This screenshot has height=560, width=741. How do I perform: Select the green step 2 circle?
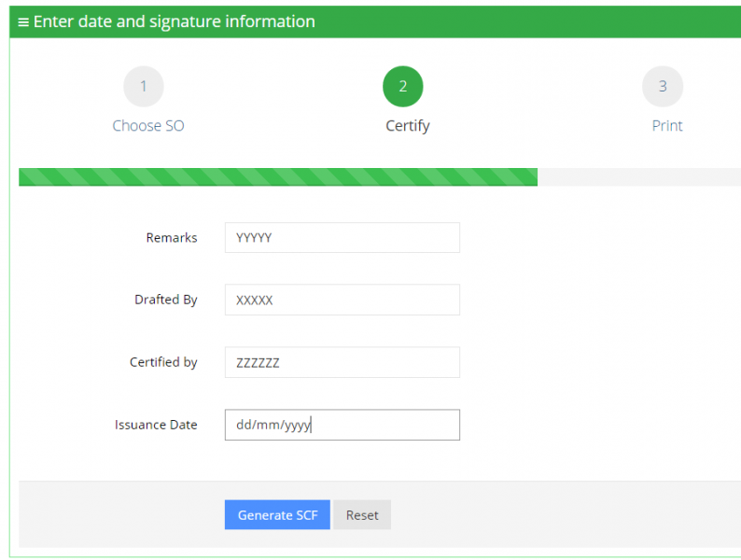[x=403, y=87]
